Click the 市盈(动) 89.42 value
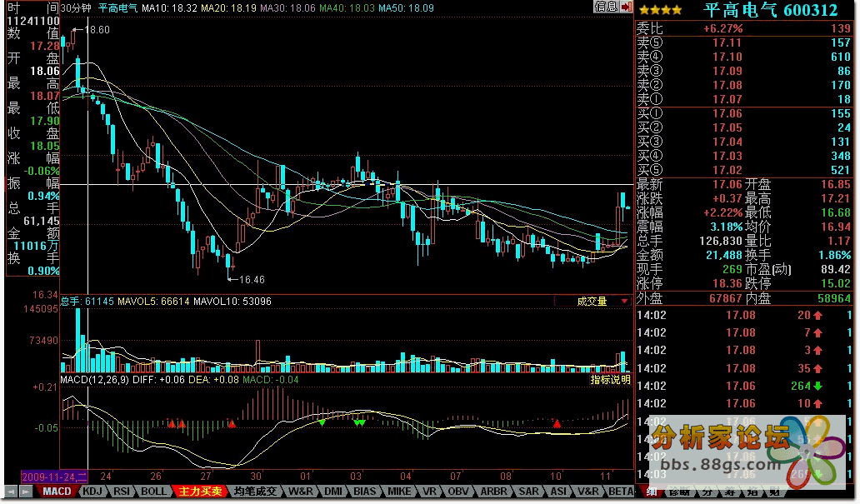Viewport: 860px width, 504px height. pos(836,269)
